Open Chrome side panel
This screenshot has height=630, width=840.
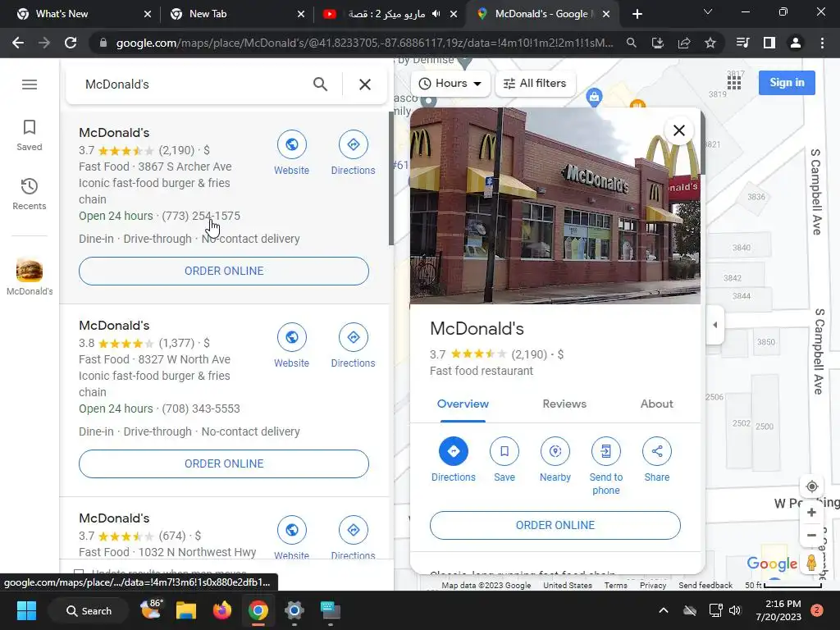coord(769,43)
